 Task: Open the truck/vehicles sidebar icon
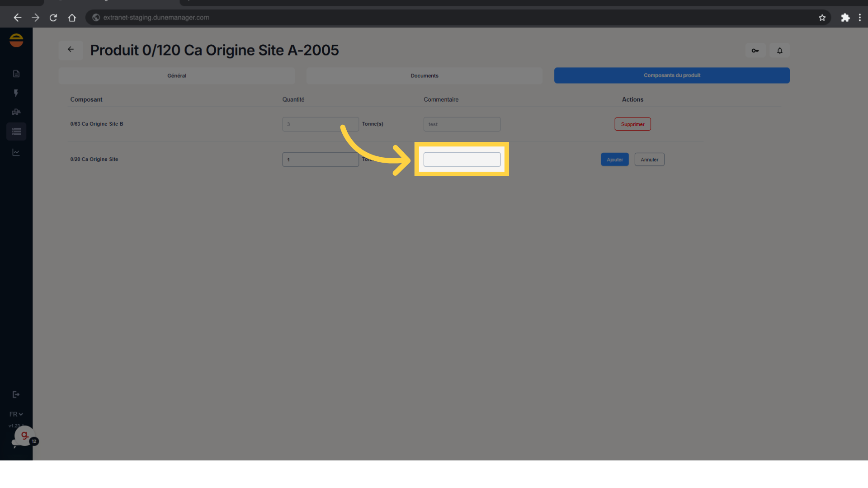click(16, 112)
